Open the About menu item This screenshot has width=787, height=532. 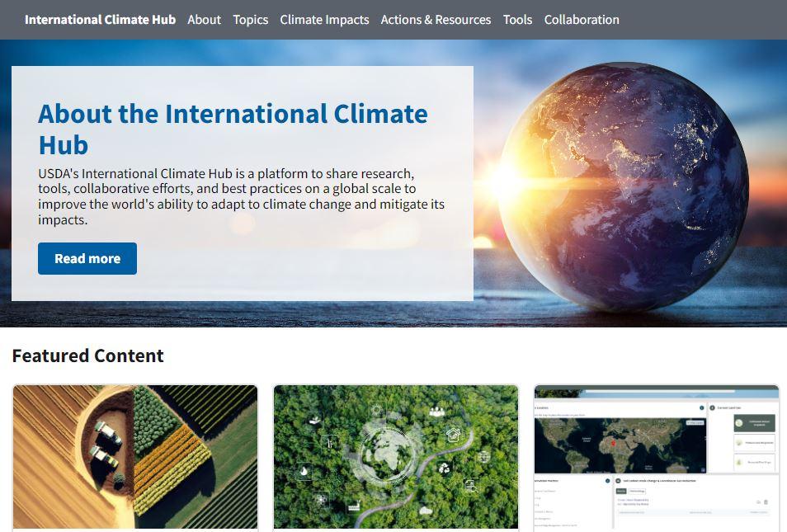pos(205,20)
